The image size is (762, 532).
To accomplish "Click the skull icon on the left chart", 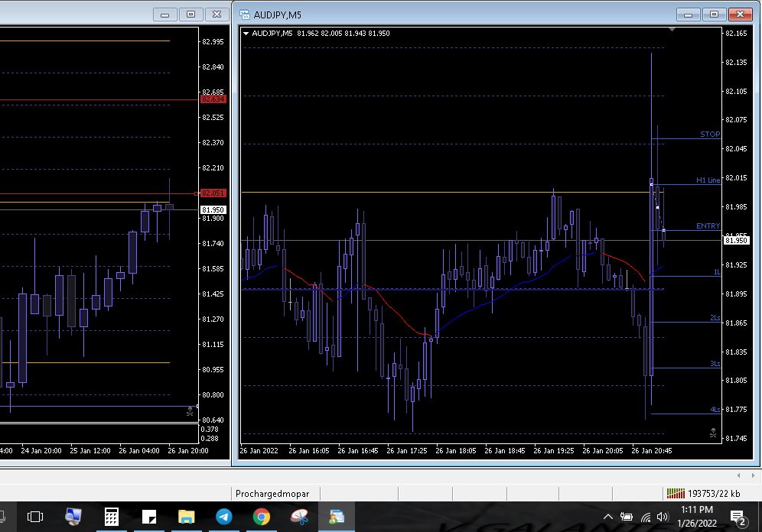I will tap(190, 411).
